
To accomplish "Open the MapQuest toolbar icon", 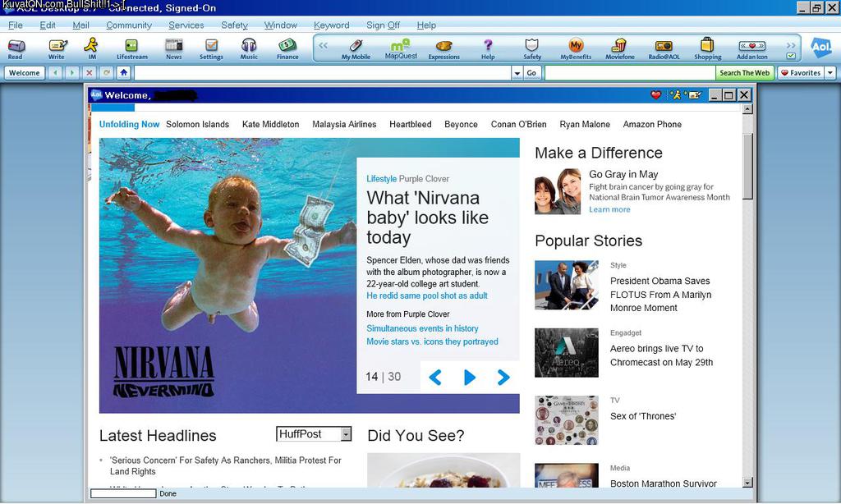I will (401, 48).
